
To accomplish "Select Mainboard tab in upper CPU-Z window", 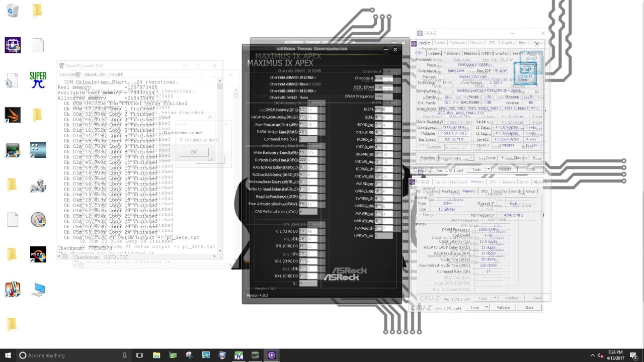I will [452, 53].
